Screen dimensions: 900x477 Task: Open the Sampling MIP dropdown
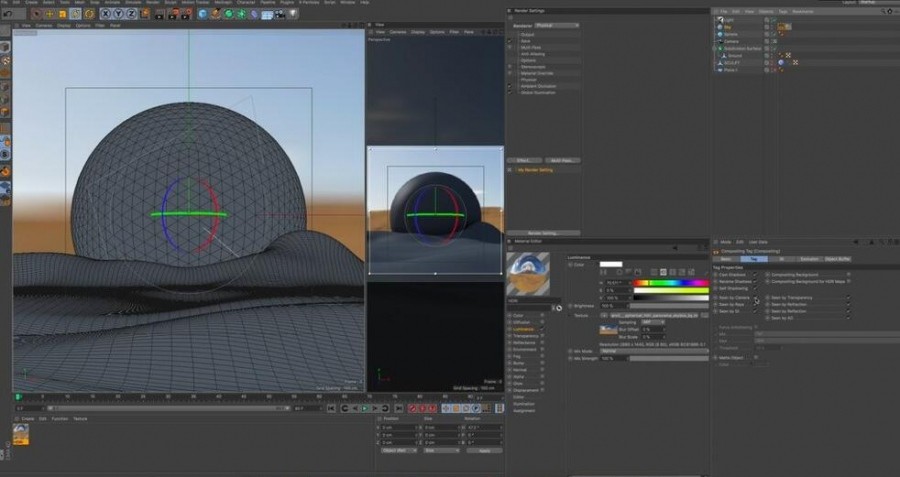click(653, 322)
